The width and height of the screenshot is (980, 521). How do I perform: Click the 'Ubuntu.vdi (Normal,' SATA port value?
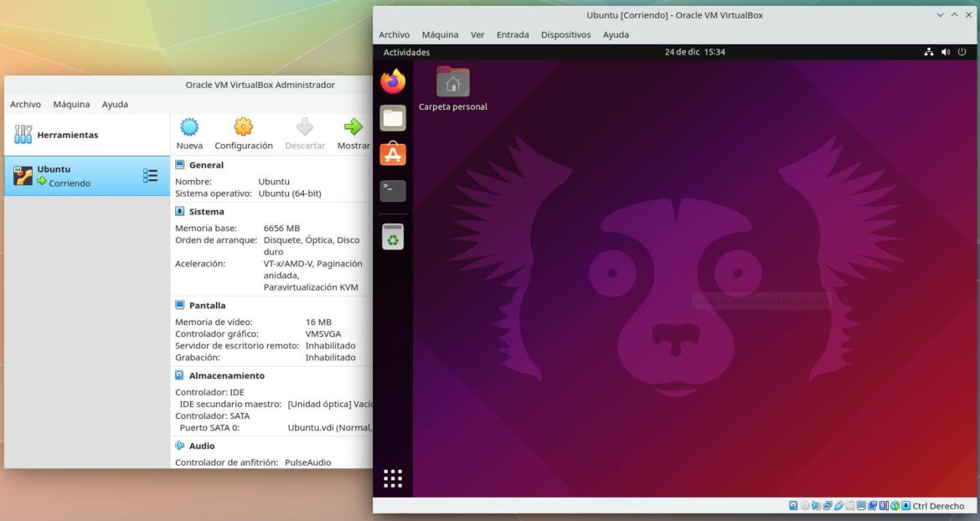(330, 428)
